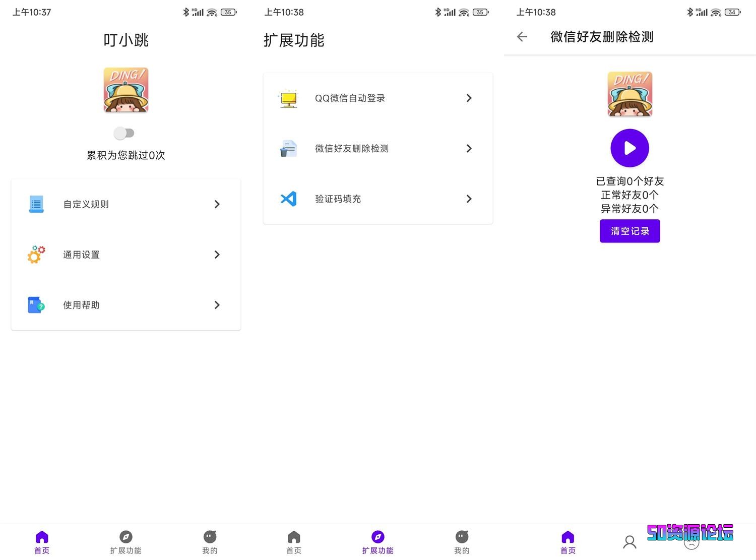
Task: Click battery 35 indicator on first screen
Action: [x=229, y=12]
